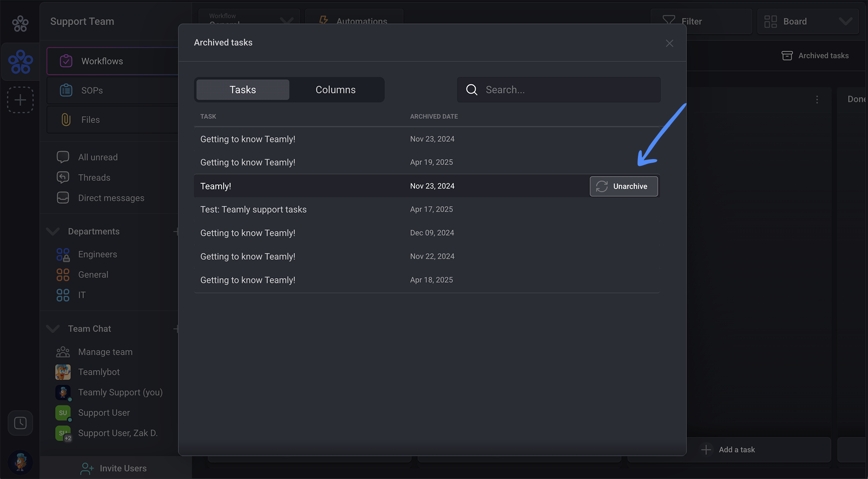
Task: Open the clock history icon in left rail
Action: (x=20, y=423)
